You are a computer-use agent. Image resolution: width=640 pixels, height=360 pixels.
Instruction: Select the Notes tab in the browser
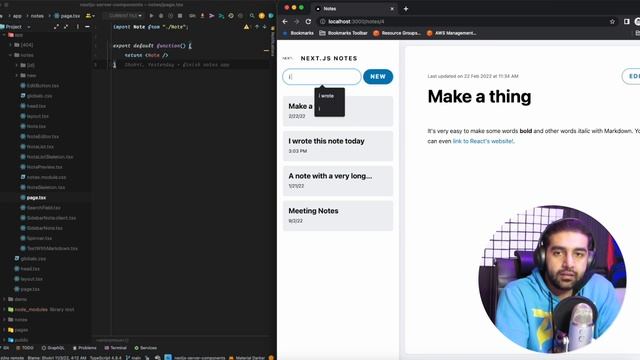pyautogui.click(x=354, y=9)
